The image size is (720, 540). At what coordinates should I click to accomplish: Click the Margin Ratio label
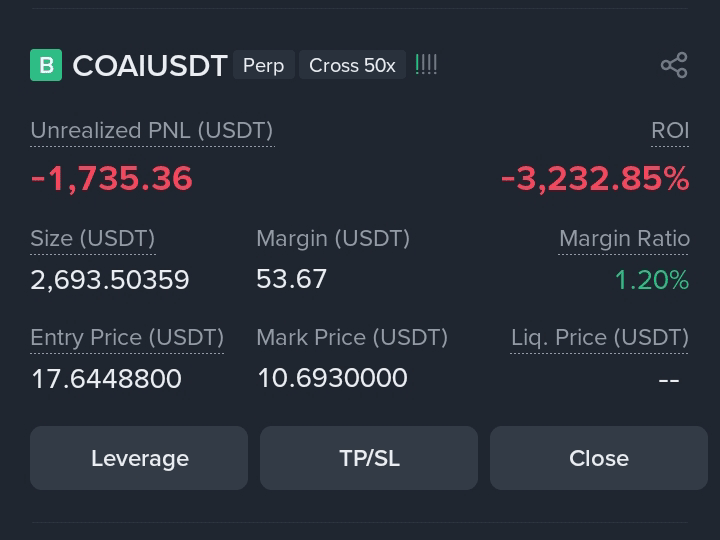tap(624, 239)
